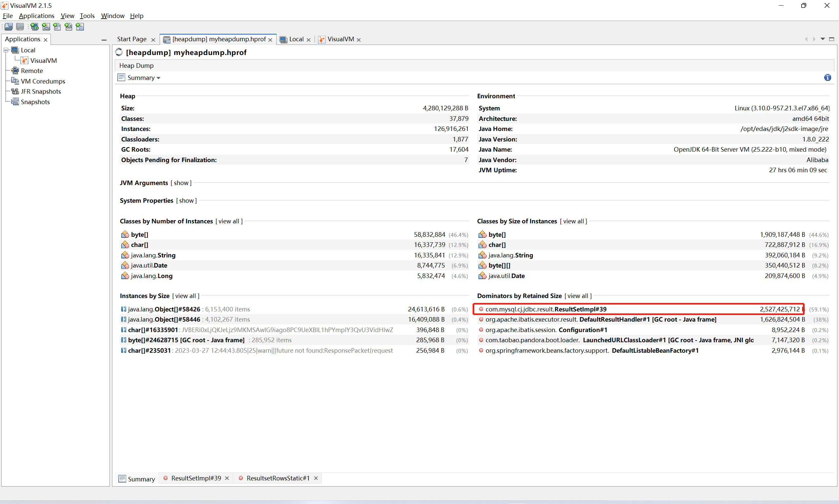Click the Add VM Coredump toolbar icon
This screenshot has width=839, height=504.
coord(57,27)
